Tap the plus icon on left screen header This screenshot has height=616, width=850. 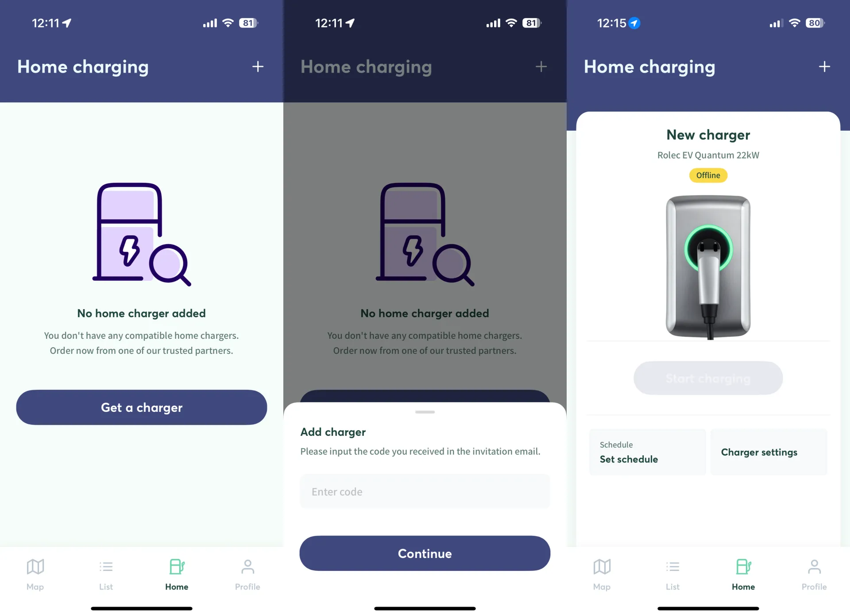(x=258, y=67)
